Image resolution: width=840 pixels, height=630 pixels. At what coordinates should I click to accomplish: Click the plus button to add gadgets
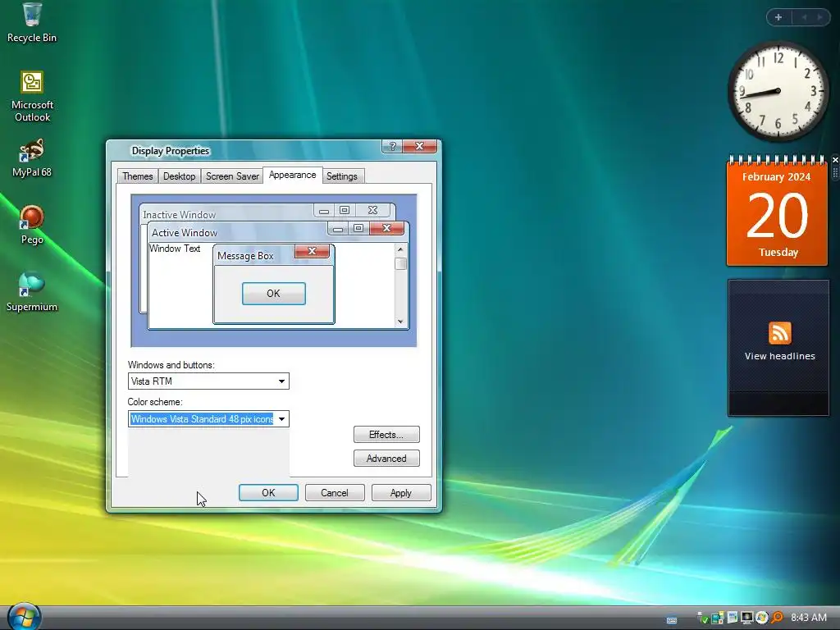pyautogui.click(x=778, y=17)
